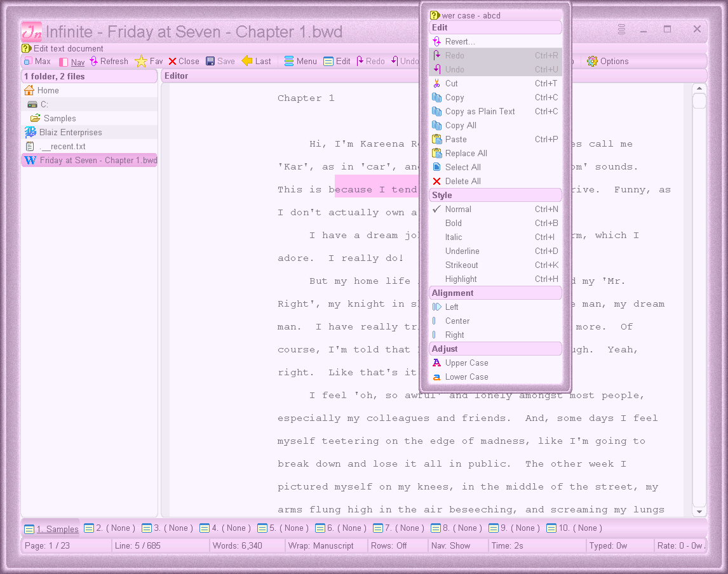Screen dimensions: 728x574
Task: Convert selection to Lower Case
Action: coord(495,377)
